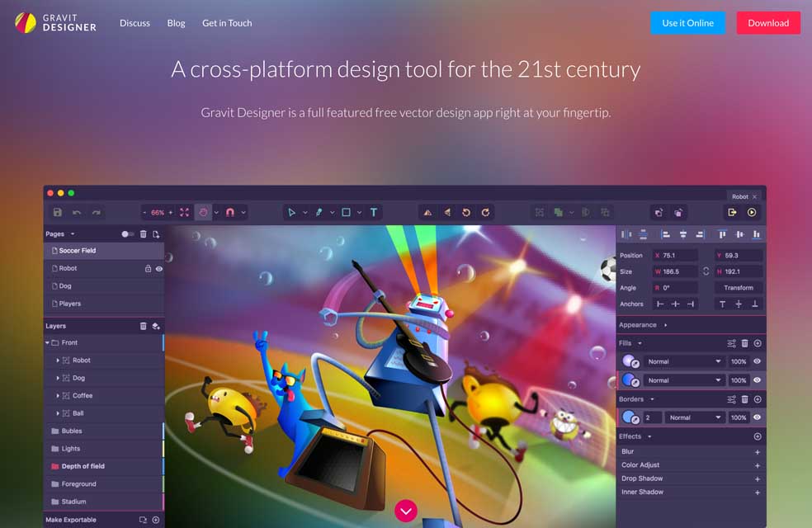Click the pink Download button
Viewport: 812px width, 528px height.
tap(767, 23)
